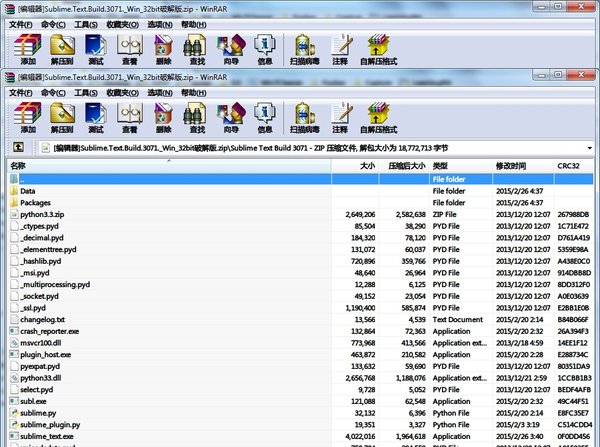Viewport: 600px width, 447px height.
Task: Click View icon in front WinRAR toolbar
Action: [130, 117]
